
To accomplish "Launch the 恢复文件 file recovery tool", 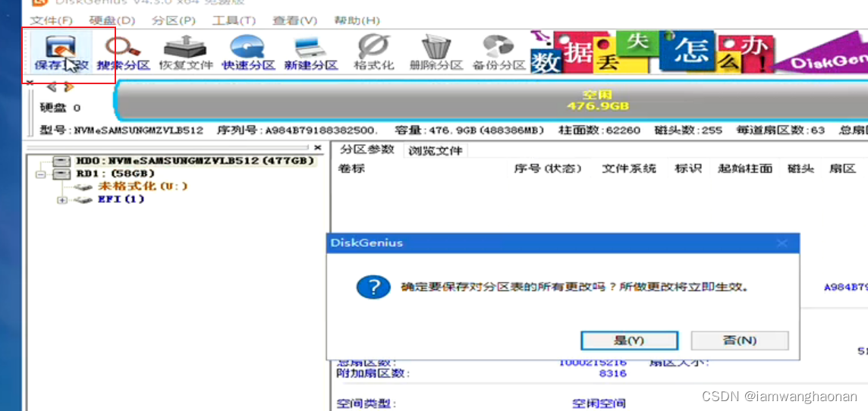I will tap(186, 53).
